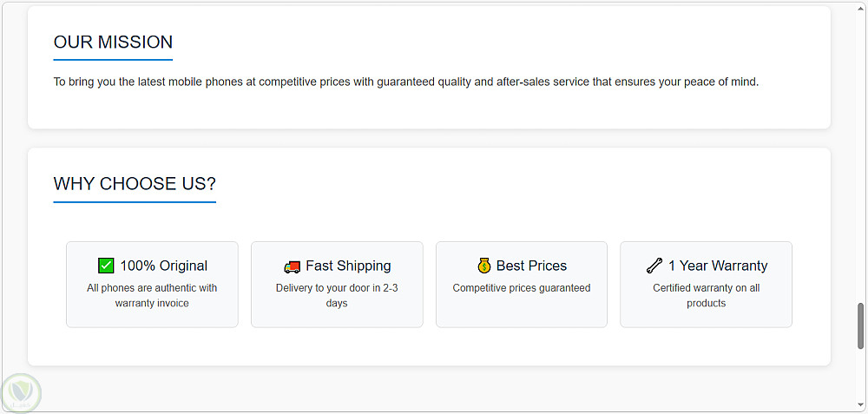
Task: Select the "100% Original" card title
Action: point(163,266)
